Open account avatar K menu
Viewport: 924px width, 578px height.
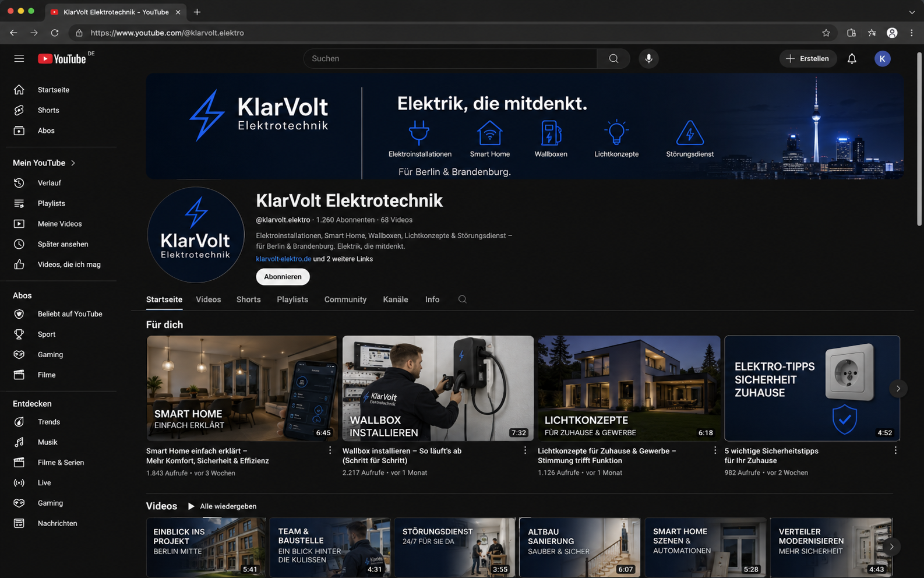(882, 58)
